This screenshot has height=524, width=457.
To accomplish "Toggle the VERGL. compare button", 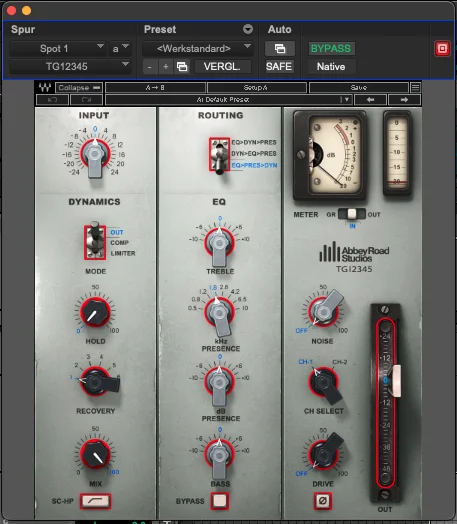I will (x=222, y=67).
